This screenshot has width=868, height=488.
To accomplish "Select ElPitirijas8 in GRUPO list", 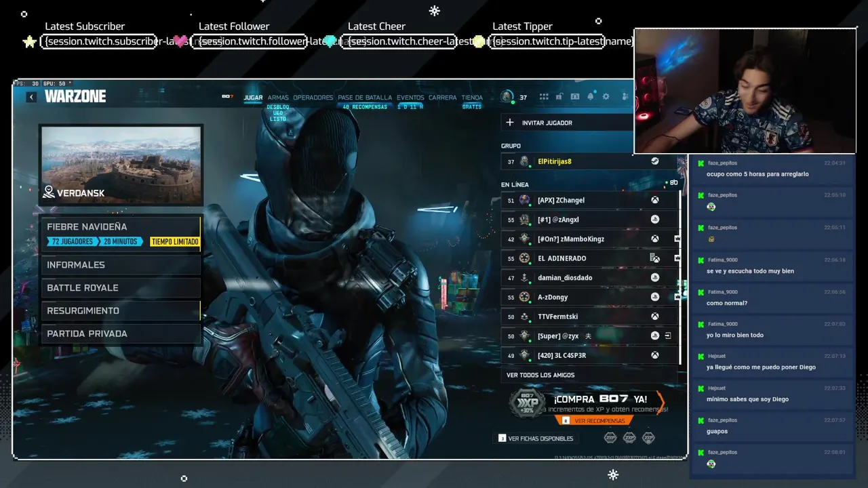I will click(x=589, y=161).
